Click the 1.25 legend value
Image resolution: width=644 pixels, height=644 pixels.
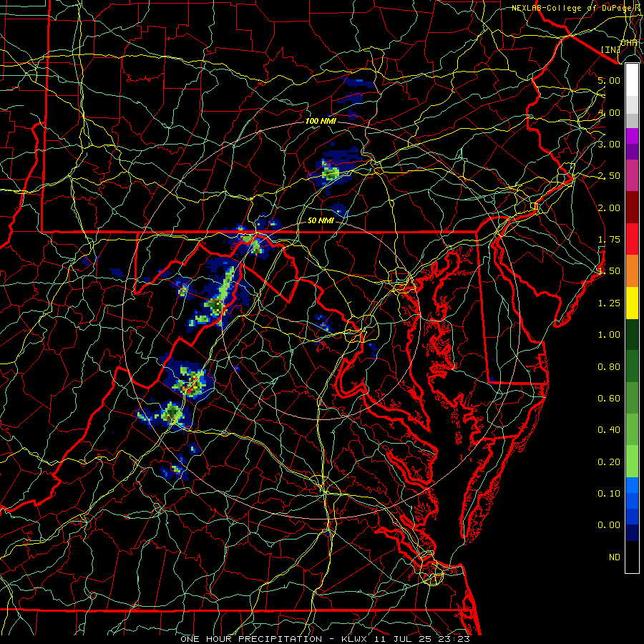pos(609,303)
